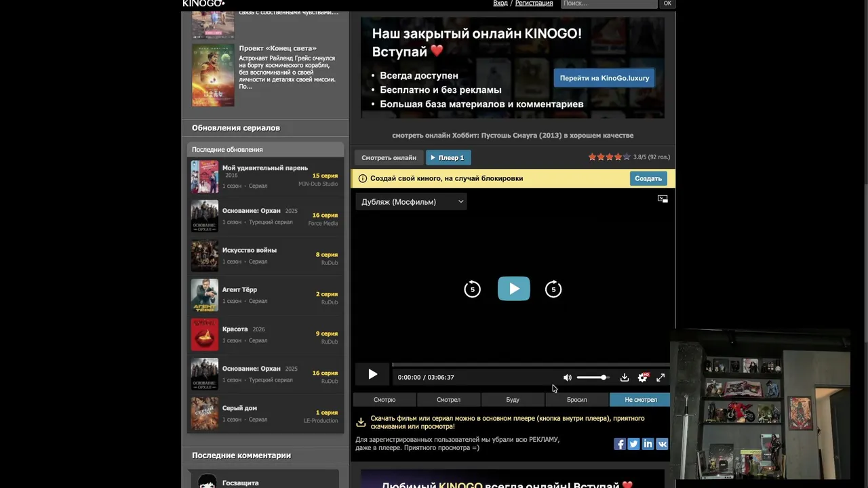Click the big center play button
This screenshot has height=488, width=868.
pos(513,289)
